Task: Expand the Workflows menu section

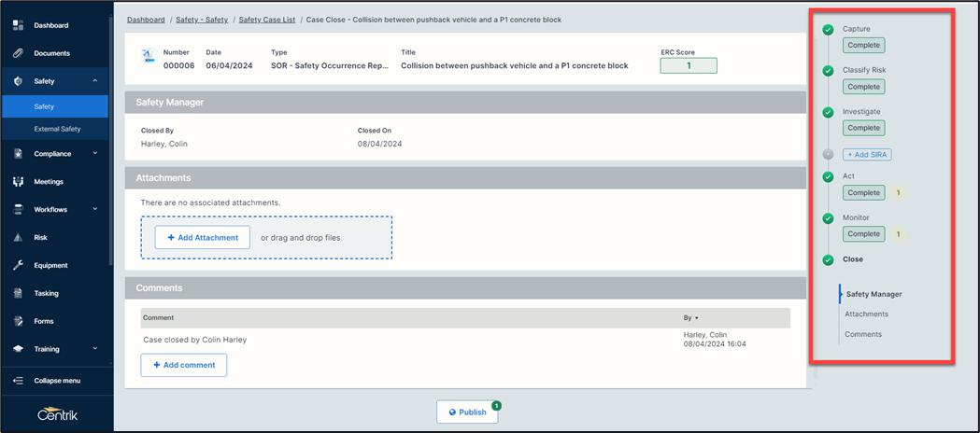Action: coord(95,210)
